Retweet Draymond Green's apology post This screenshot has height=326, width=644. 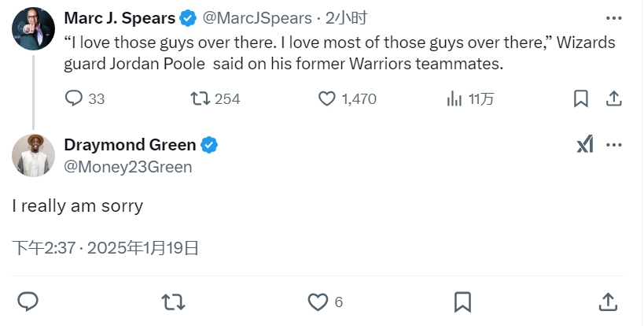pyautogui.click(x=172, y=302)
